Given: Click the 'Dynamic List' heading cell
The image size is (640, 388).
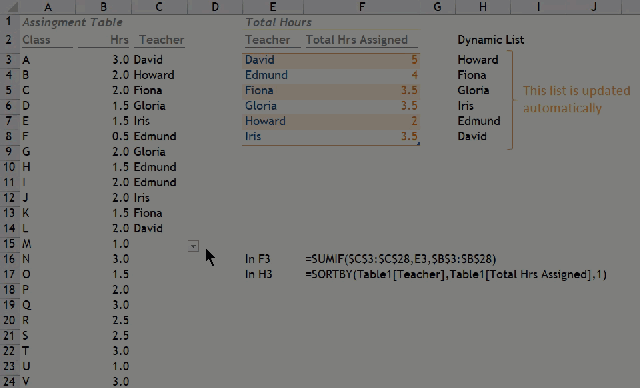Looking at the screenshot, I should click(491, 40).
